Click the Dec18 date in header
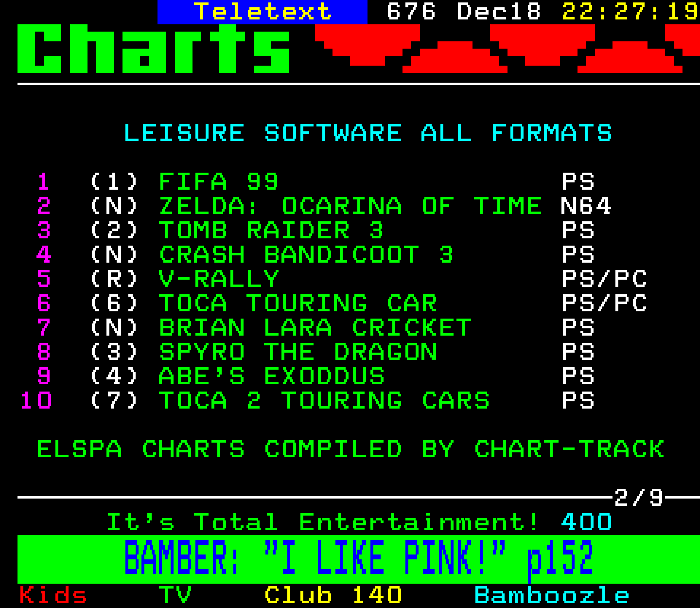Viewport: 700px width, 608px height. click(499, 12)
